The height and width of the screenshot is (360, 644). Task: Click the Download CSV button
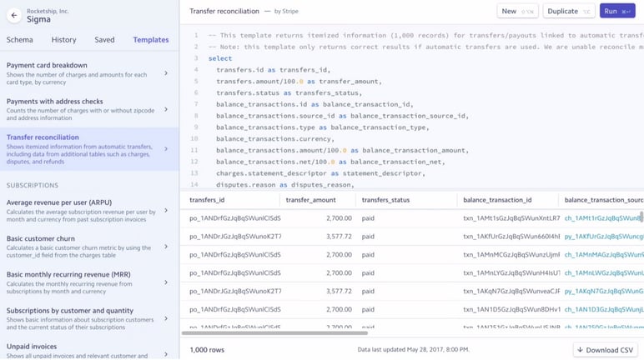pyautogui.click(x=605, y=350)
